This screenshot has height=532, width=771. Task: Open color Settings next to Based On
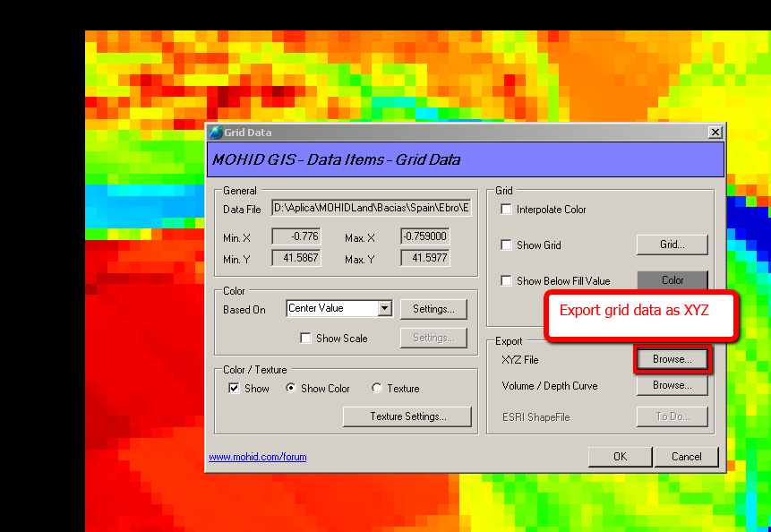coord(433,309)
